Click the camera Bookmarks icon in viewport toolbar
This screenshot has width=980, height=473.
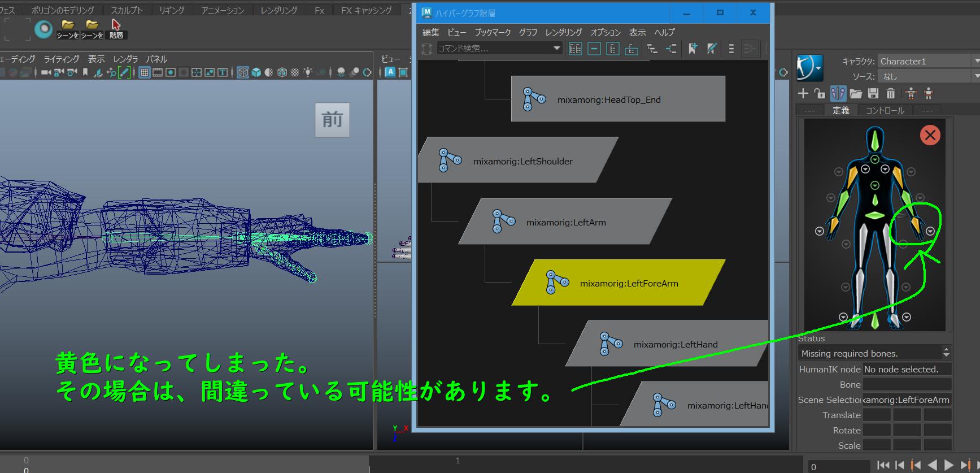point(85,72)
